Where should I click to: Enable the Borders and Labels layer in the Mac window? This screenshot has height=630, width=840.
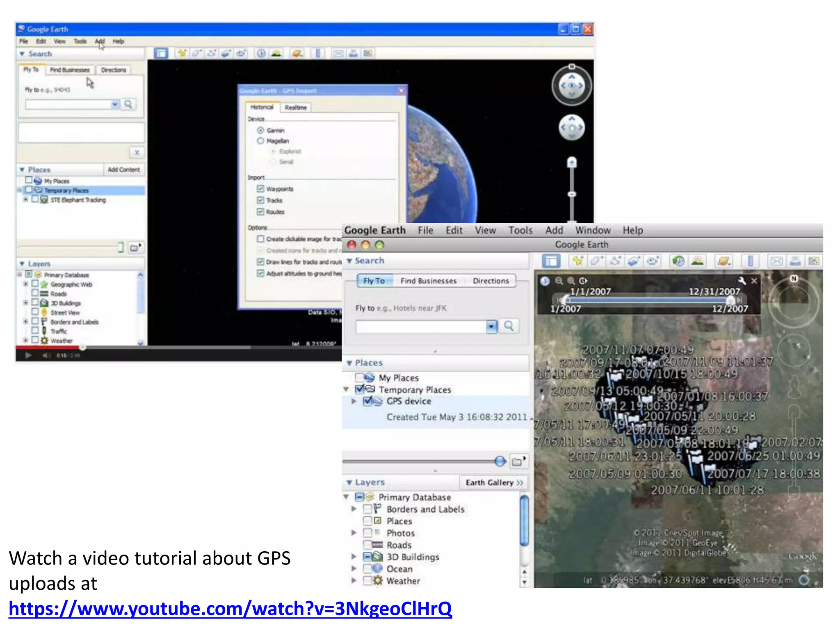(x=367, y=509)
